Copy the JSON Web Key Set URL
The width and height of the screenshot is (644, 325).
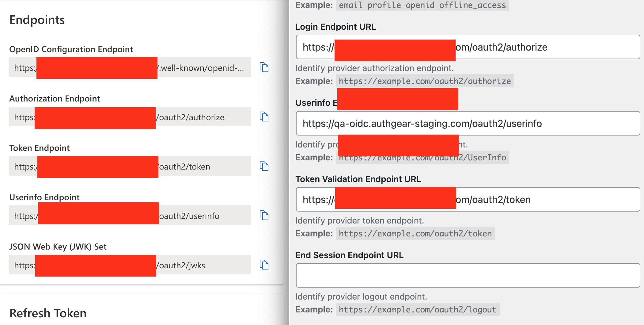tap(264, 265)
